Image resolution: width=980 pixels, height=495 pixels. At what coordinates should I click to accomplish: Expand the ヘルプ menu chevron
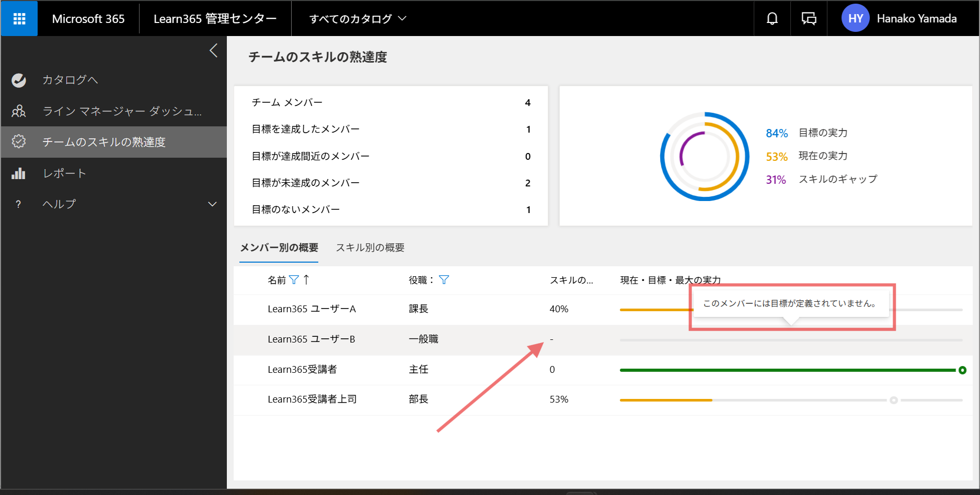coord(212,204)
